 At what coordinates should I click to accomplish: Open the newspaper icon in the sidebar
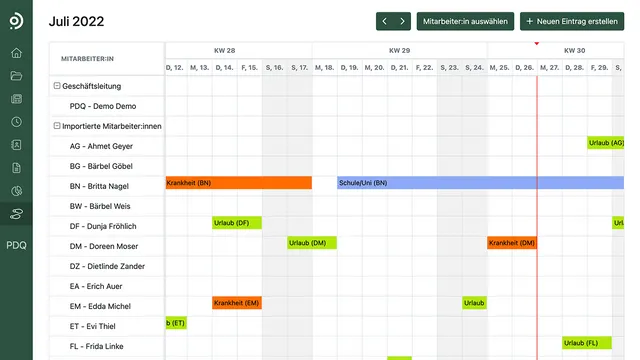pos(16,99)
